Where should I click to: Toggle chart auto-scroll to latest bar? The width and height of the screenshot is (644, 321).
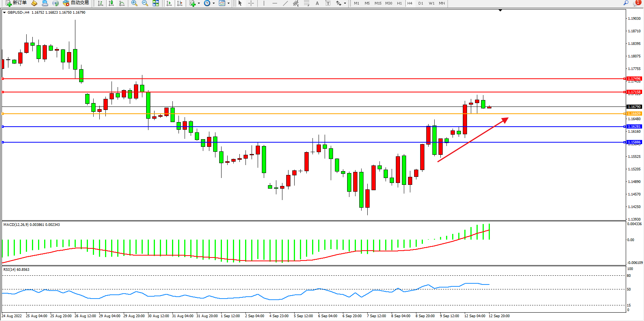pos(169,3)
